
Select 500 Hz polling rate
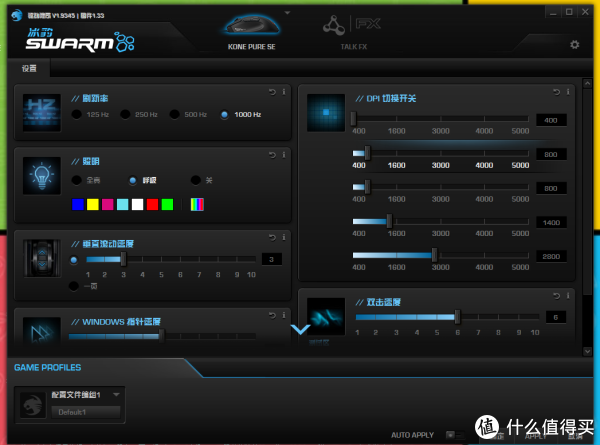click(174, 114)
